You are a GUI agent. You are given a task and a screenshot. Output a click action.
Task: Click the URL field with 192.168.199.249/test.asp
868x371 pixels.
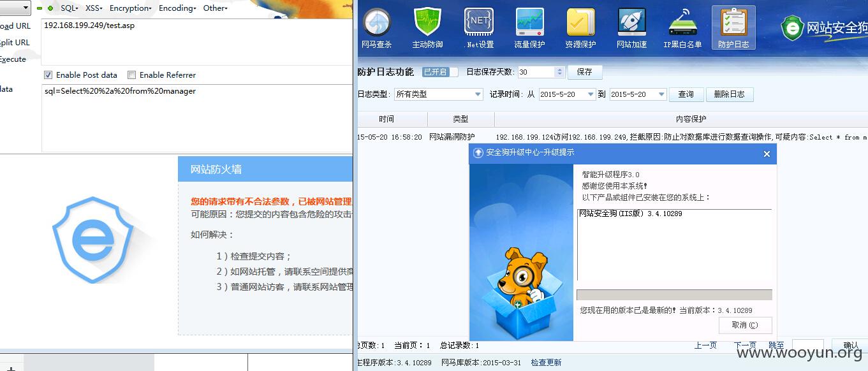point(197,41)
